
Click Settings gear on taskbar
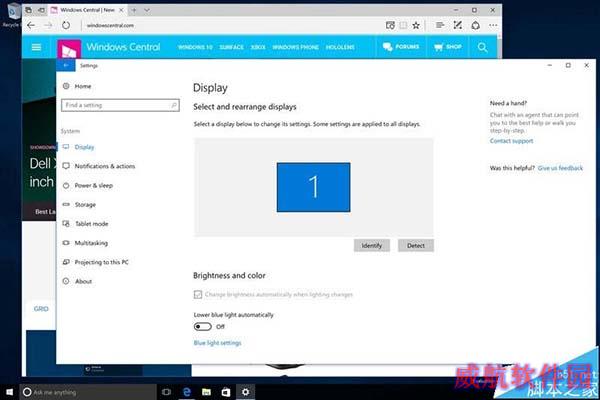[245, 392]
